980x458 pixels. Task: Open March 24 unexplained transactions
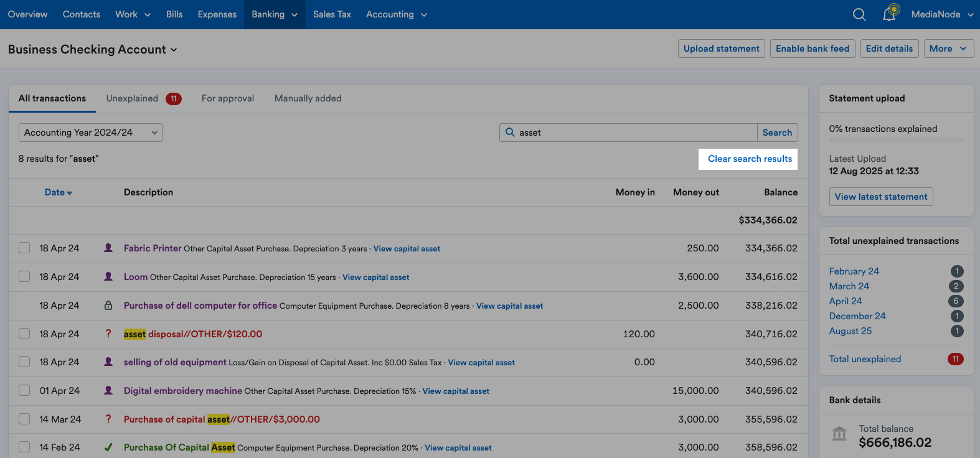point(849,286)
